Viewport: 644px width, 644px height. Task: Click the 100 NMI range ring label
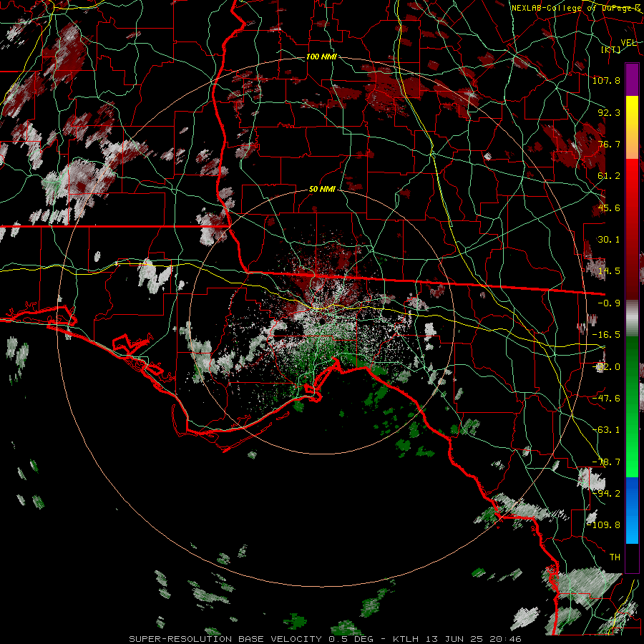click(x=321, y=57)
